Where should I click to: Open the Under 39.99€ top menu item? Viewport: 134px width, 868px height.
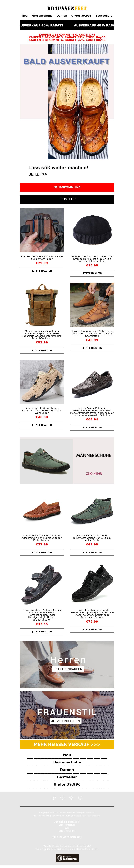click(81, 15)
